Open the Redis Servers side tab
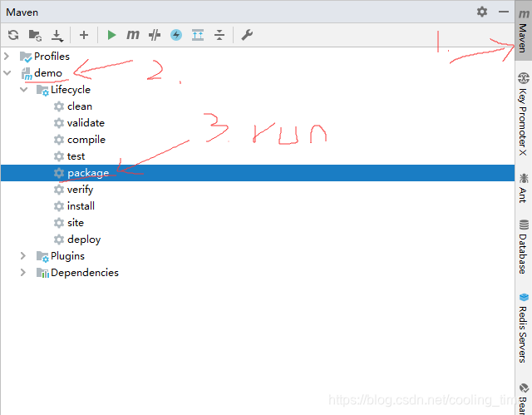532x415 pixels. pos(523,329)
